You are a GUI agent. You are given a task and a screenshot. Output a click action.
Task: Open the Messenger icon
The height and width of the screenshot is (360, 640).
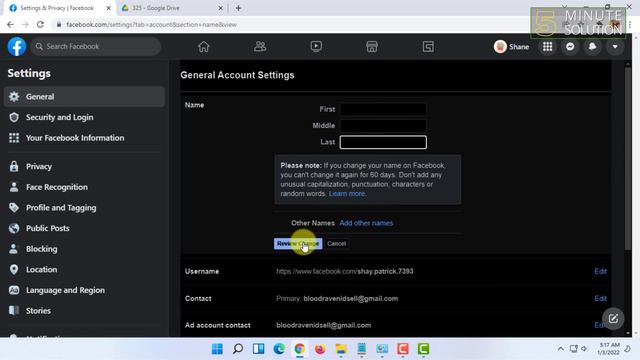[x=570, y=47]
